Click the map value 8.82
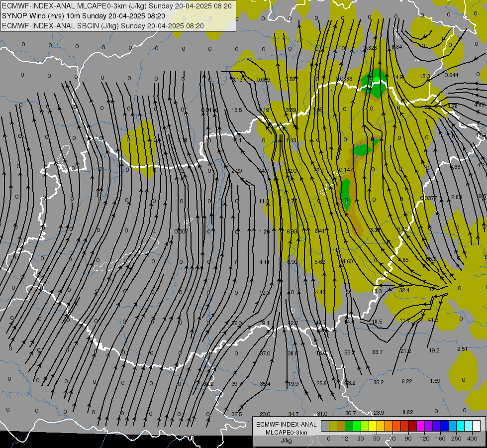 tap(408, 412)
